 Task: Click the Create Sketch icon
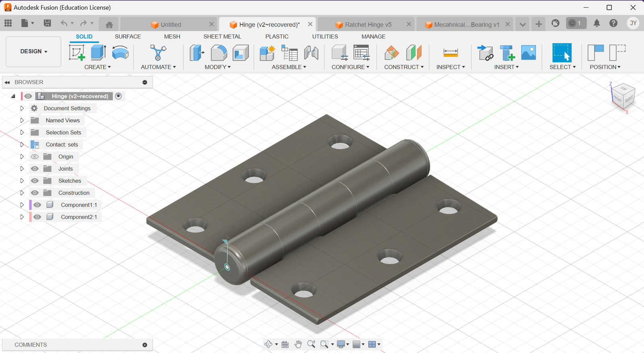pyautogui.click(x=76, y=53)
